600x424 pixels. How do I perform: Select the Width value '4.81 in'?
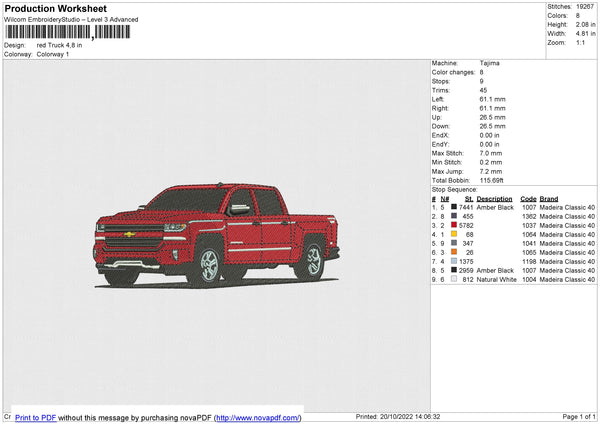pyautogui.click(x=586, y=34)
